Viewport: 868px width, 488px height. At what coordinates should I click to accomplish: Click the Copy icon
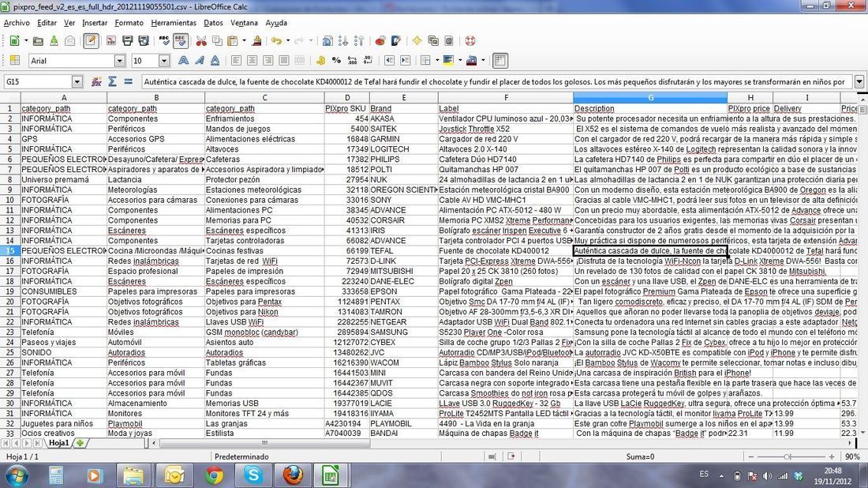point(218,40)
